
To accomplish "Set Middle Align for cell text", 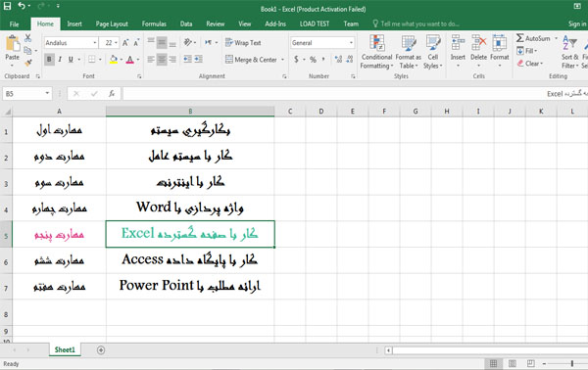I will point(162,42).
